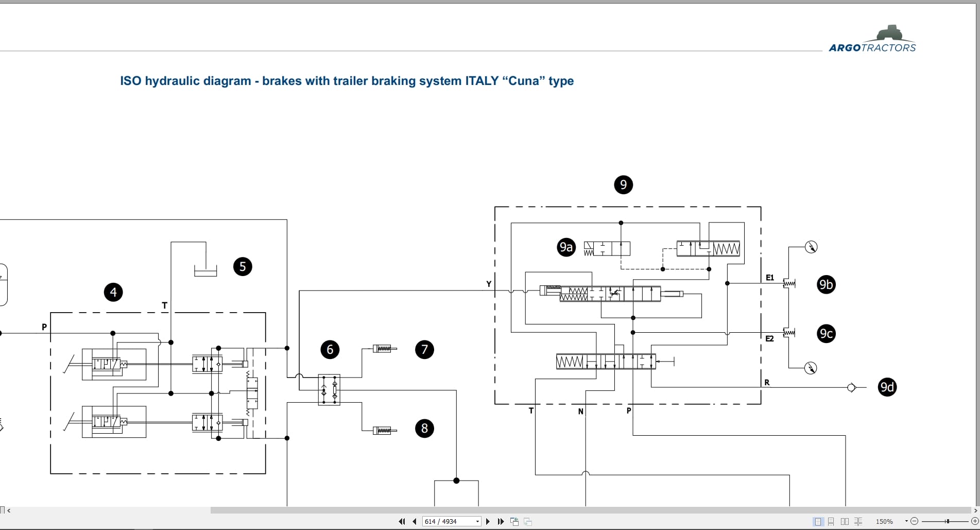Image resolution: width=980 pixels, height=530 pixels.
Task: Go to the first page
Action: coord(402,521)
